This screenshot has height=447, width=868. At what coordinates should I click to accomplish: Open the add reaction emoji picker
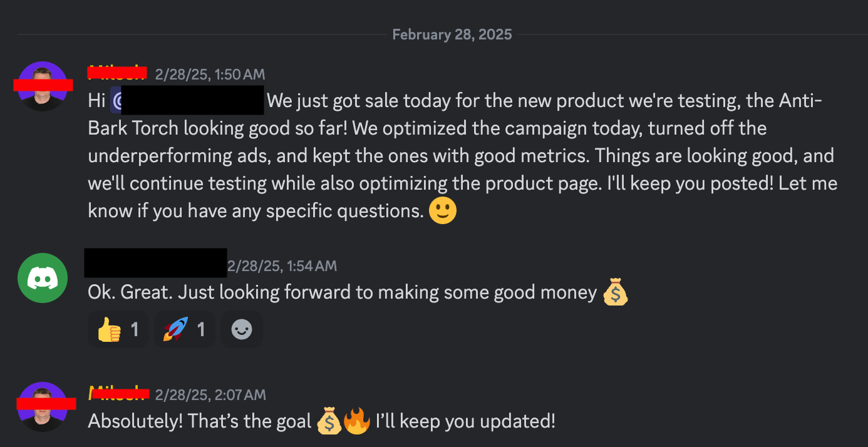[242, 329]
